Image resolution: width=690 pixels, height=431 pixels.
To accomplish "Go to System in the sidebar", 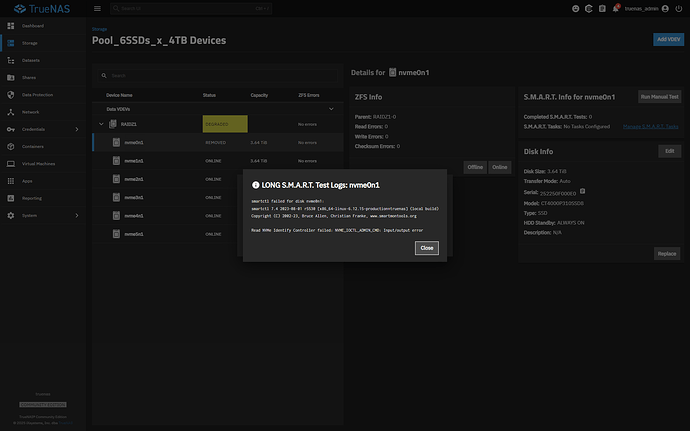I will pyautogui.click(x=43, y=216).
